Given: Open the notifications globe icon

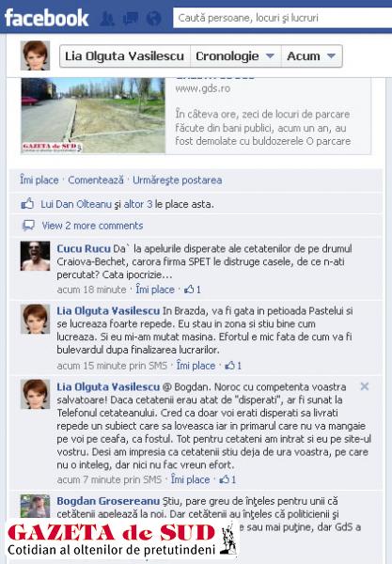Looking at the screenshot, I should click(x=153, y=18).
